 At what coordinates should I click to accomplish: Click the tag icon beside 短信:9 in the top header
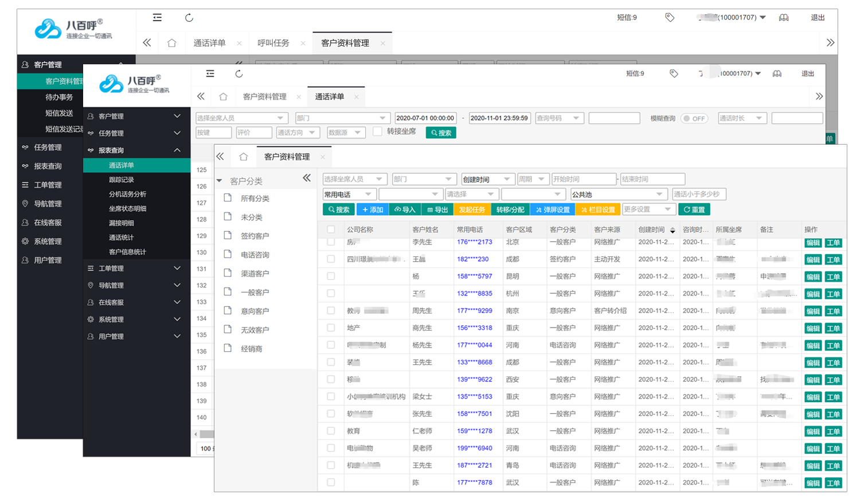click(670, 18)
